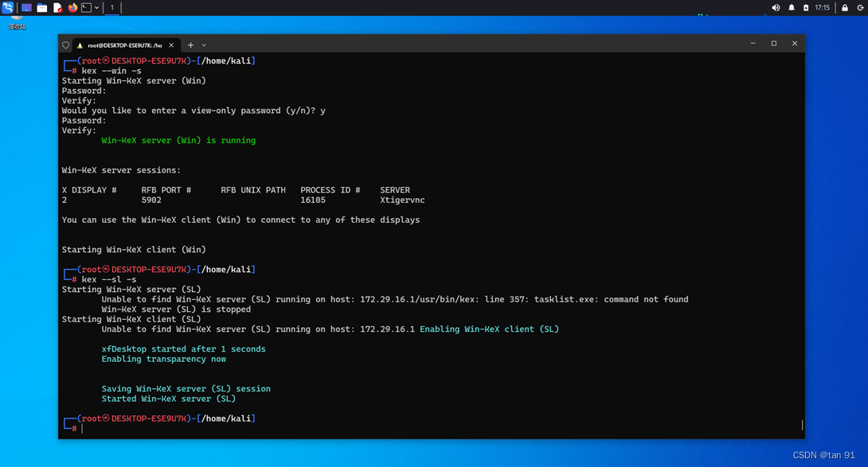Lock the screen with the padlock icon
868x467 pixels.
[x=845, y=8]
